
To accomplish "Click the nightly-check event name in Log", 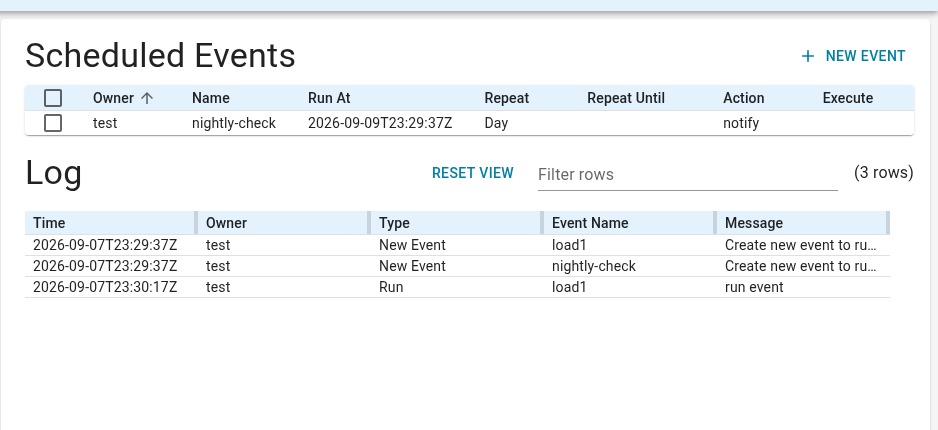I will pos(593,266).
